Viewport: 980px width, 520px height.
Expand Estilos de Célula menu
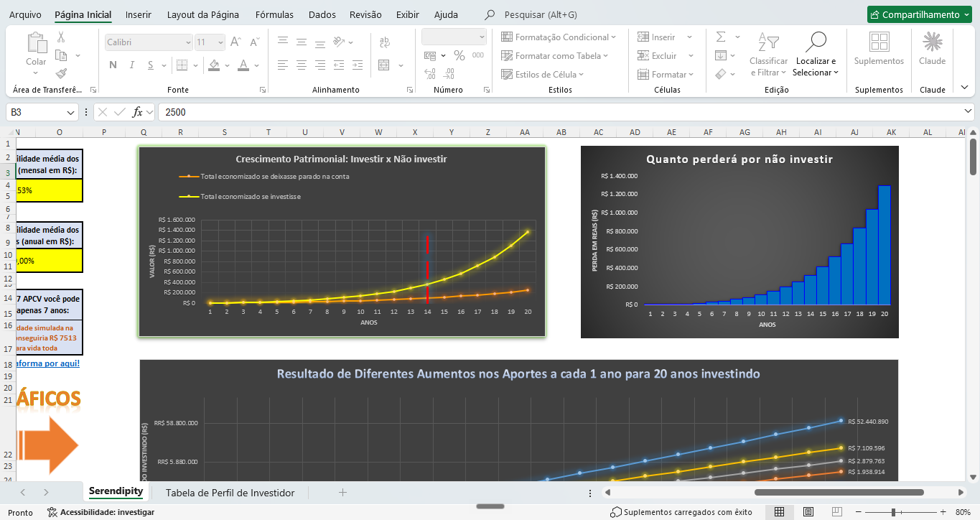(542, 74)
